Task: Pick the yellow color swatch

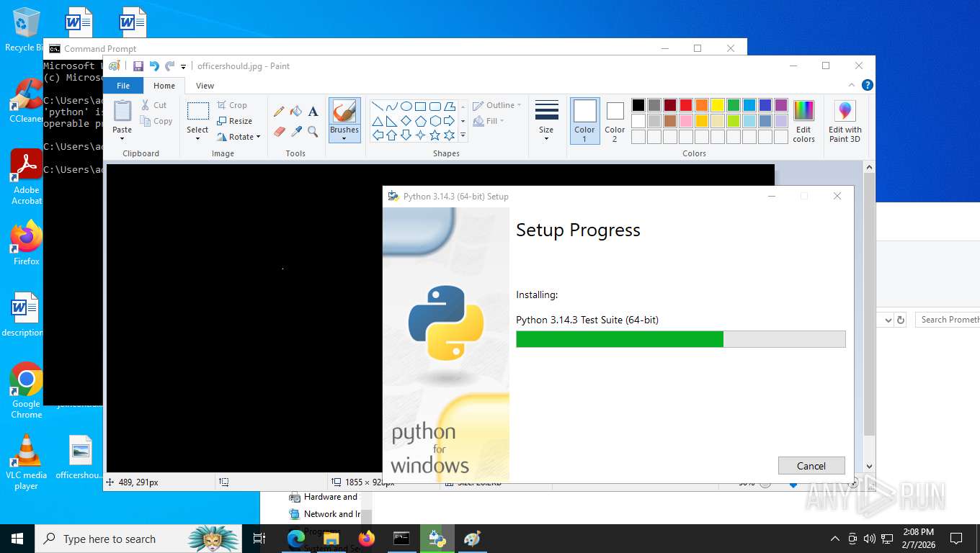Action: [x=718, y=105]
